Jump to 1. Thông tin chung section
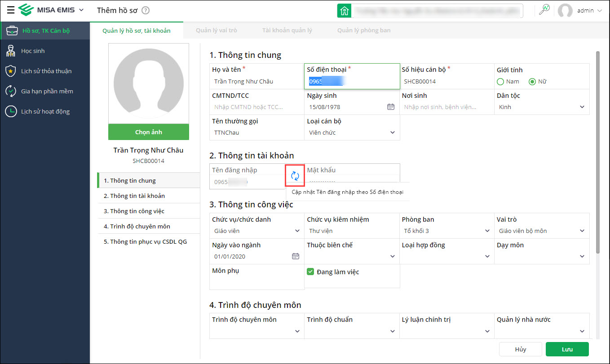The width and height of the screenshot is (610, 364). pyautogui.click(x=149, y=180)
